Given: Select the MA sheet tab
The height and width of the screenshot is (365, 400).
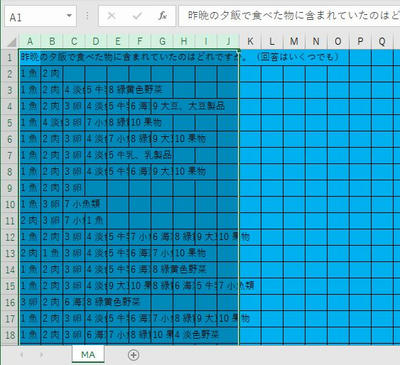Looking at the screenshot, I should (x=88, y=355).
